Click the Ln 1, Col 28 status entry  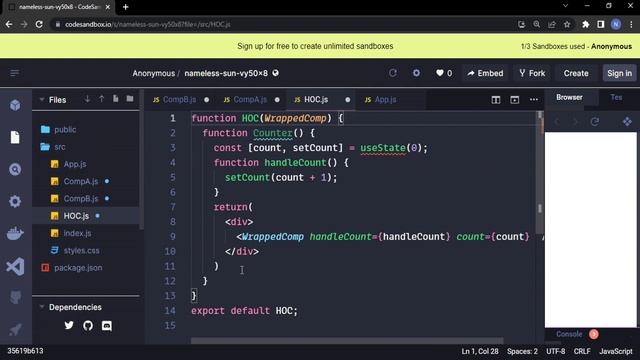(x=480, y=351)
